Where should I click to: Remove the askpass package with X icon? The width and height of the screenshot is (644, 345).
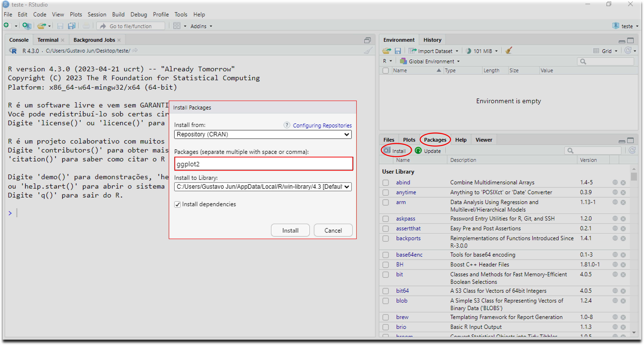(623, 219)
